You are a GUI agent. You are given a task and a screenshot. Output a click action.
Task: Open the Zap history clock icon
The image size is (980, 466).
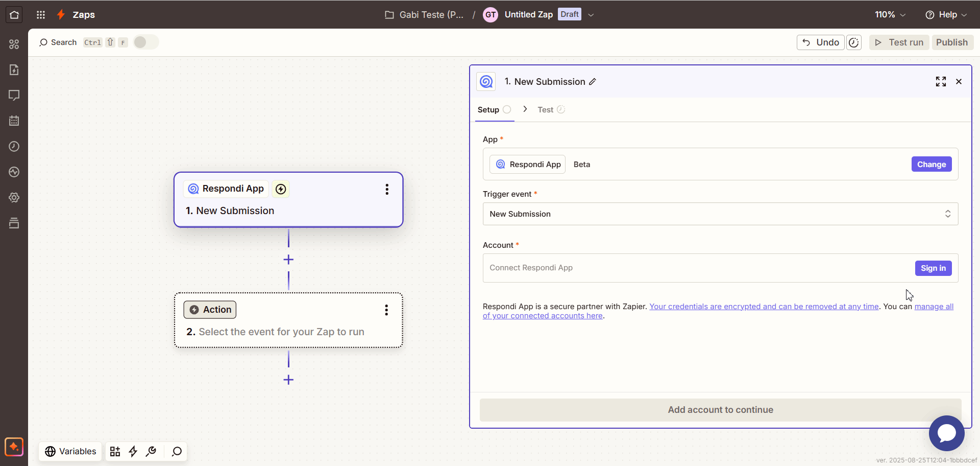[x=14, y=147]
